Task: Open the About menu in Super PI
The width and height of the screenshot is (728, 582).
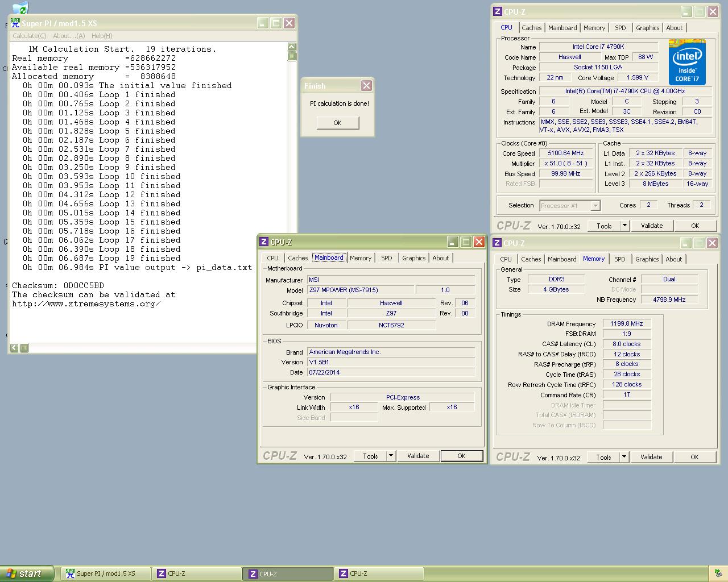Action: point(69,36)
